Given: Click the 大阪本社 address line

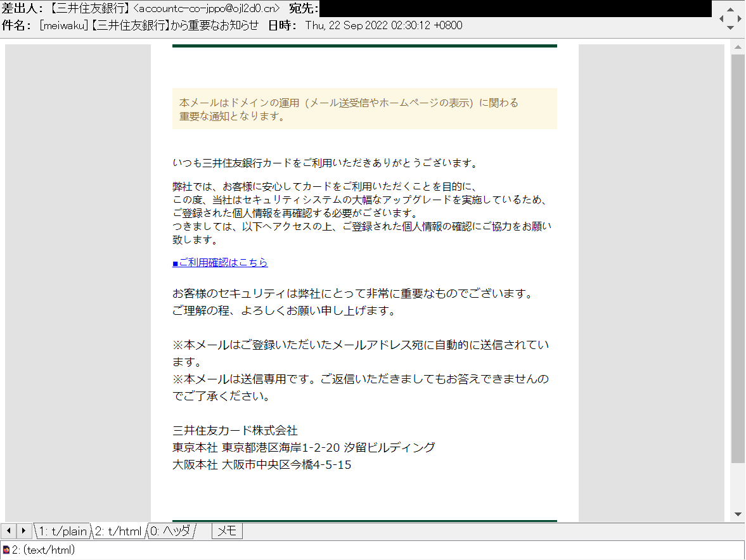Looking at the screenshot, I should (262, 465).
